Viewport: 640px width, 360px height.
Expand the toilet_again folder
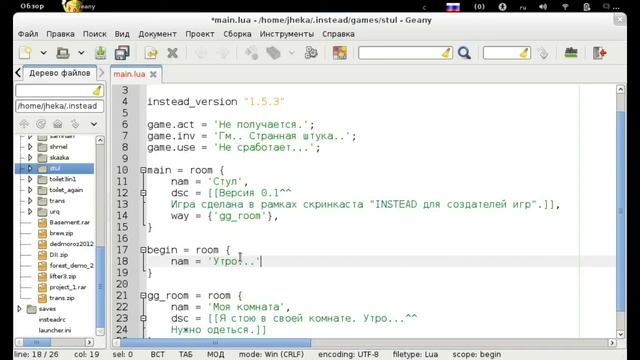[x=30, y=190]
